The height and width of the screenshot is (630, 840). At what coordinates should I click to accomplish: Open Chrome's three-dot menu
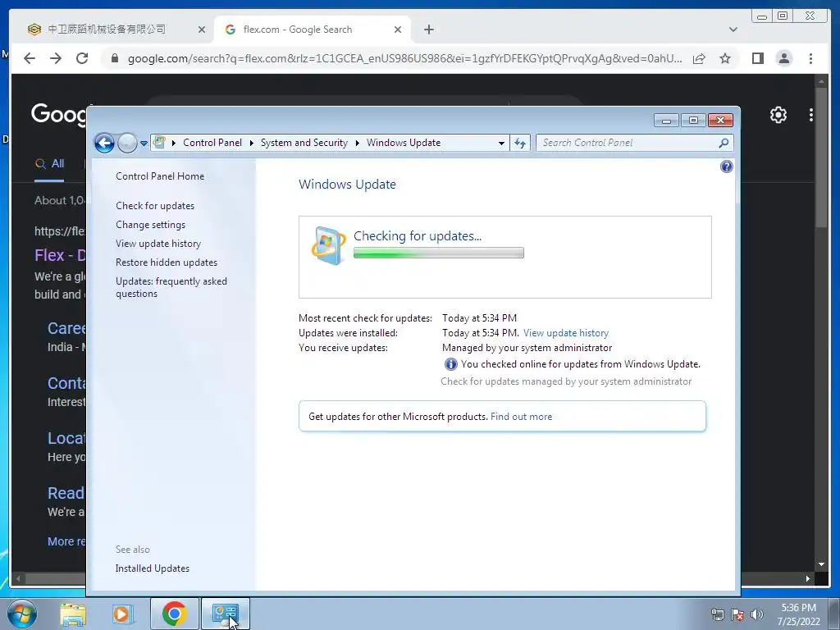(x=810, y=58)
